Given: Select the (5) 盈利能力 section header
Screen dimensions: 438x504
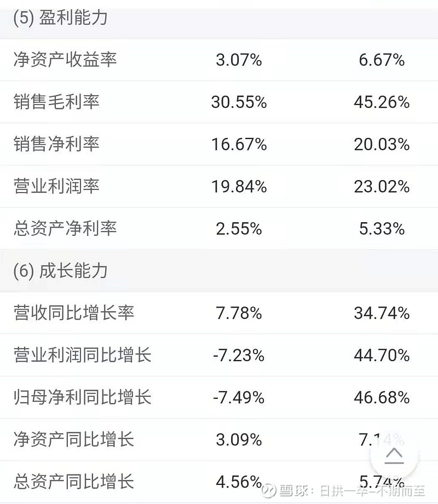Looking at the screenshot, I should [60, 18].
